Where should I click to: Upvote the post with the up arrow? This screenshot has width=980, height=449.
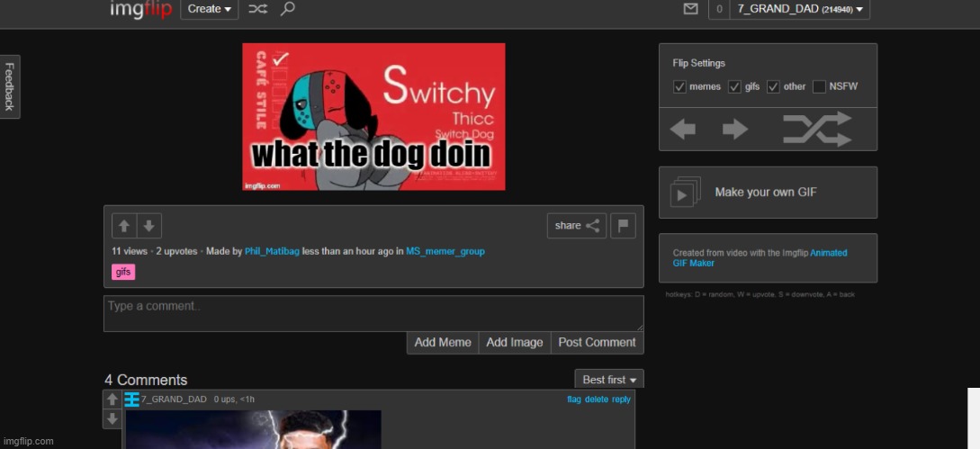[124, 226]
